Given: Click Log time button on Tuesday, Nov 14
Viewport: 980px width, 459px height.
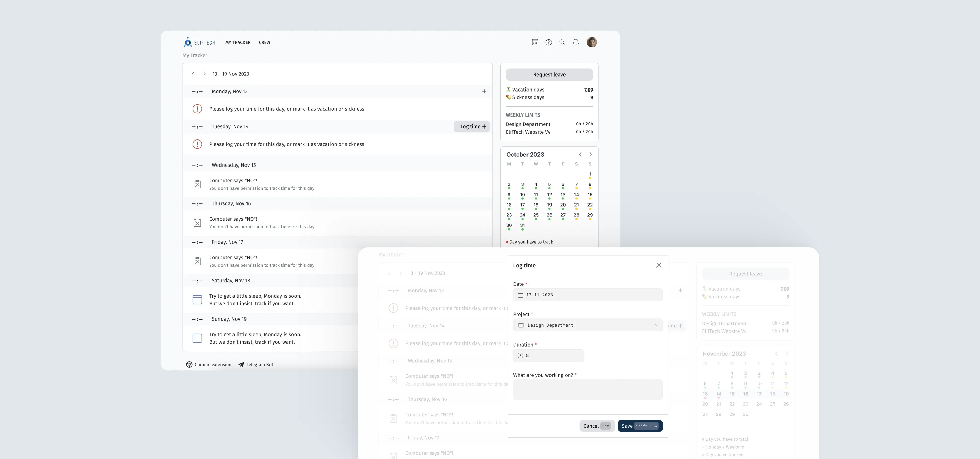Looking at the screenshot, I should pyautogui.click(x=472, y=126).
